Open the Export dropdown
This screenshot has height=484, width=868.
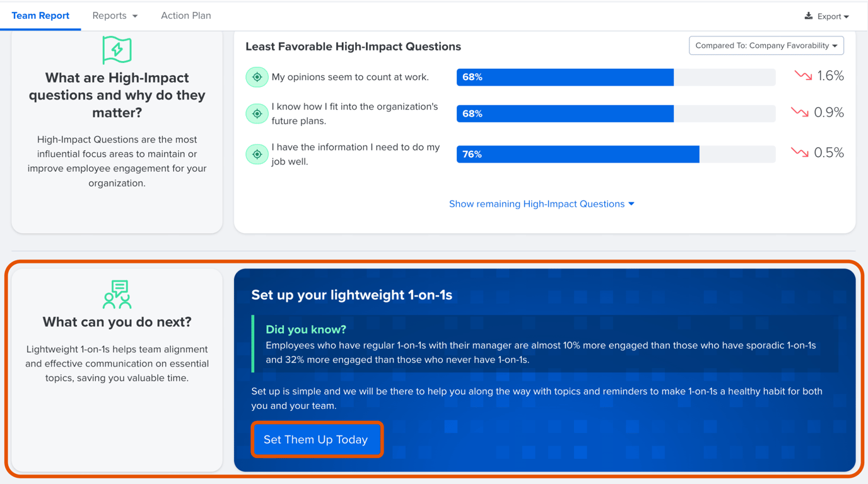[x=826, y=16]
